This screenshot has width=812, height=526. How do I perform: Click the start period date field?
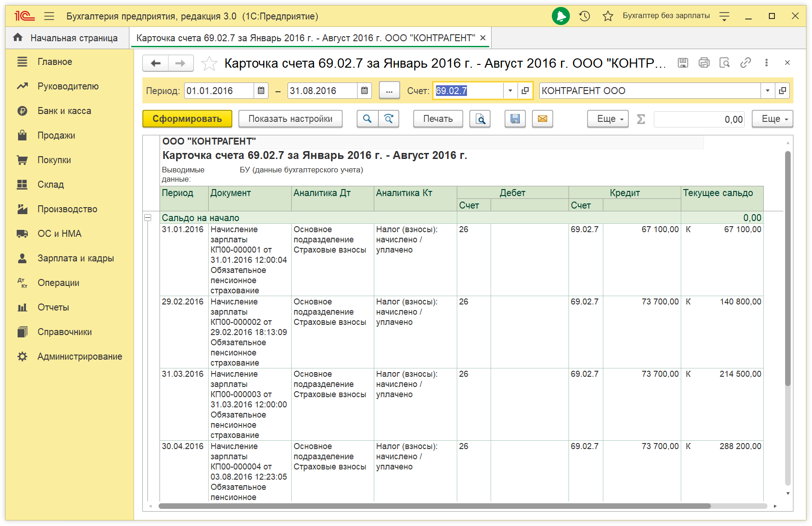[219, 91]
